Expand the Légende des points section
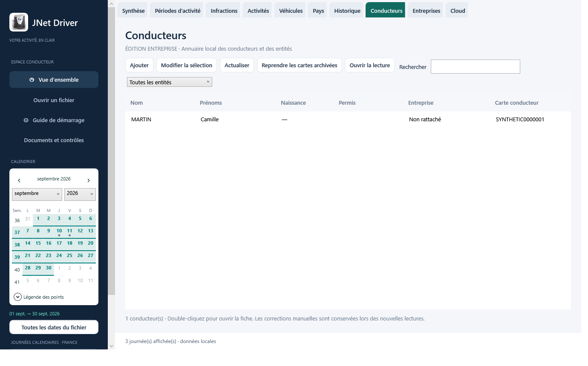This screenshot has height=366, width=588. (x=39, y=297)
